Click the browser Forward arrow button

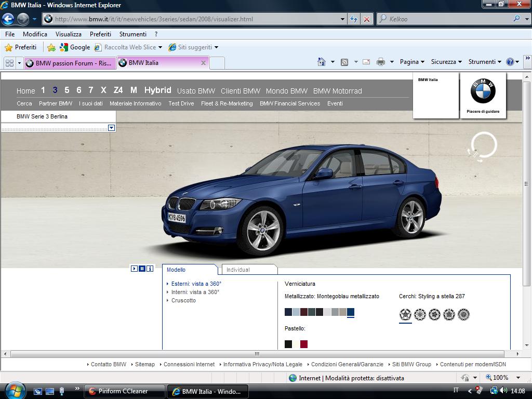point(23,19)
